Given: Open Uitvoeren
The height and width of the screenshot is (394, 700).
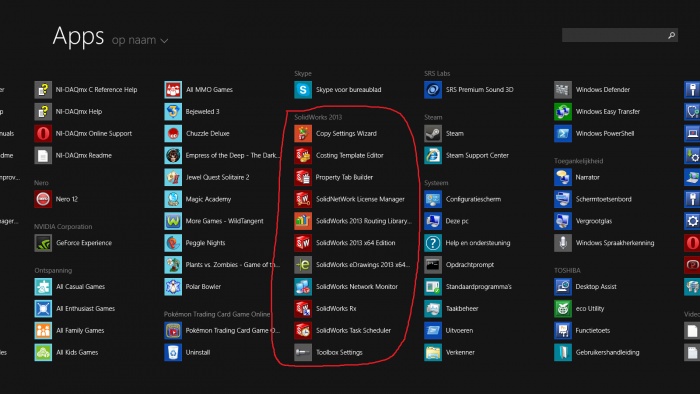Looking at the screenshot, I should (449, 330).
